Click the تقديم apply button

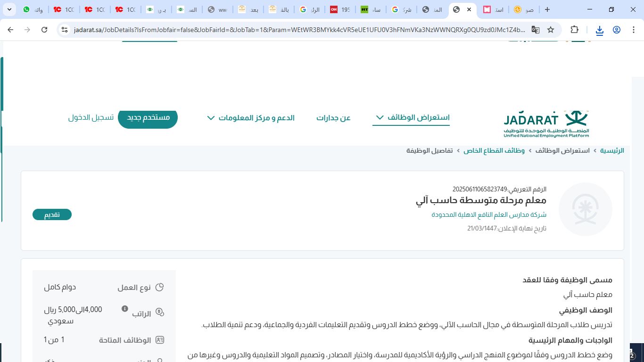[x=52, y=215]
